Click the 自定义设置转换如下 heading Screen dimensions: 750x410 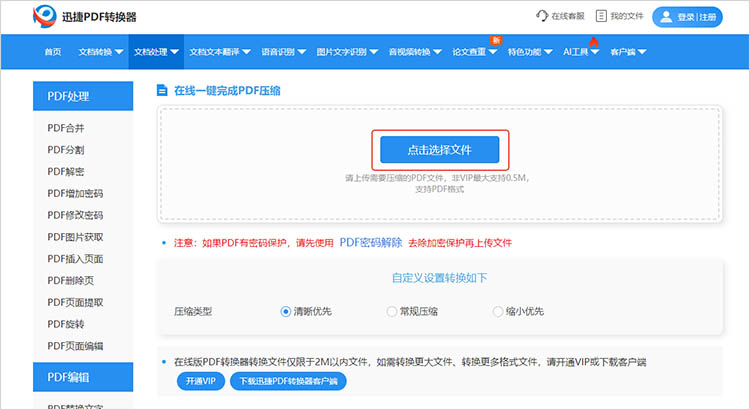click(x=440, y=278)
